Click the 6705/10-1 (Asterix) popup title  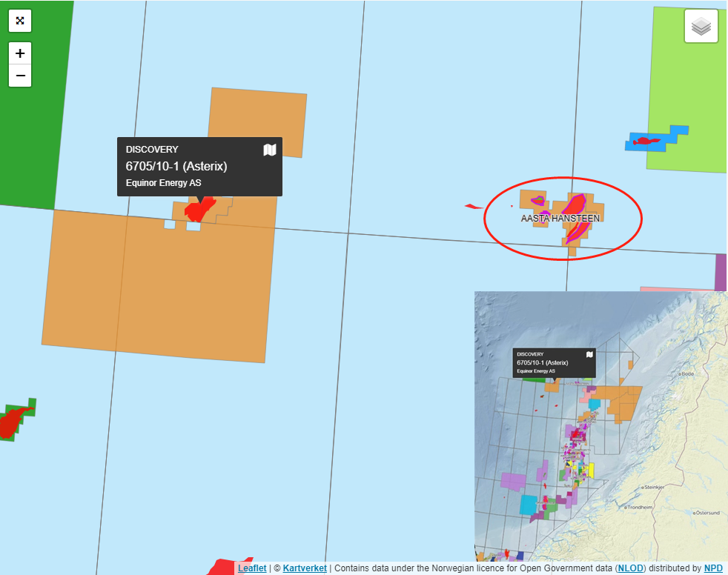point(176,166)
